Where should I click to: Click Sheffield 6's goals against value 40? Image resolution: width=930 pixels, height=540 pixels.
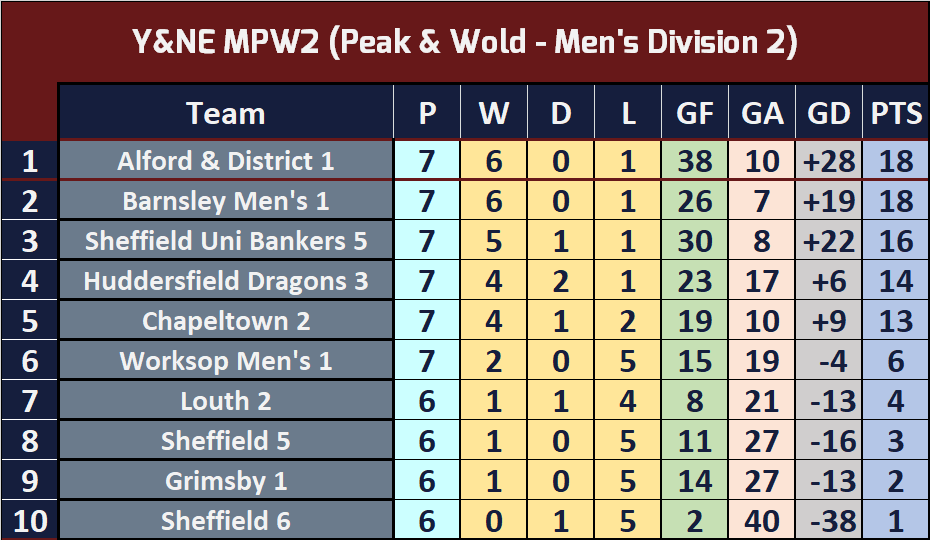[x=762, y=521]
